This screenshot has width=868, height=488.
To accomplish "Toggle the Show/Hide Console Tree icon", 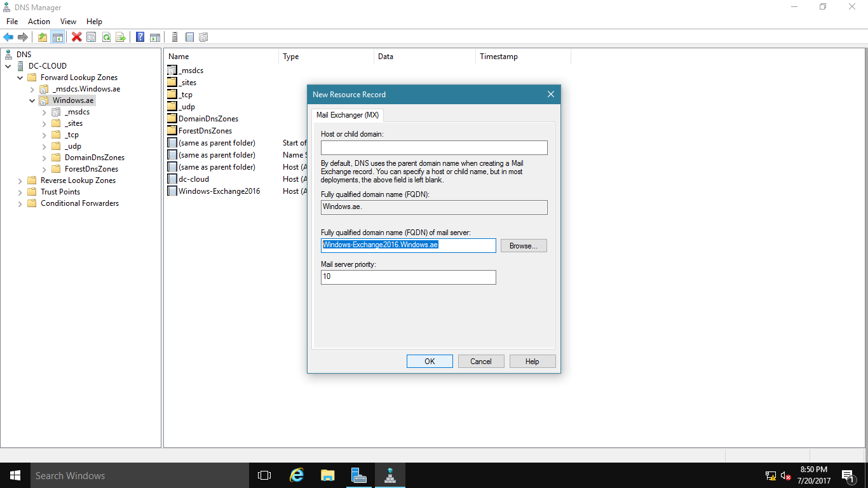I will pos(58,37).
